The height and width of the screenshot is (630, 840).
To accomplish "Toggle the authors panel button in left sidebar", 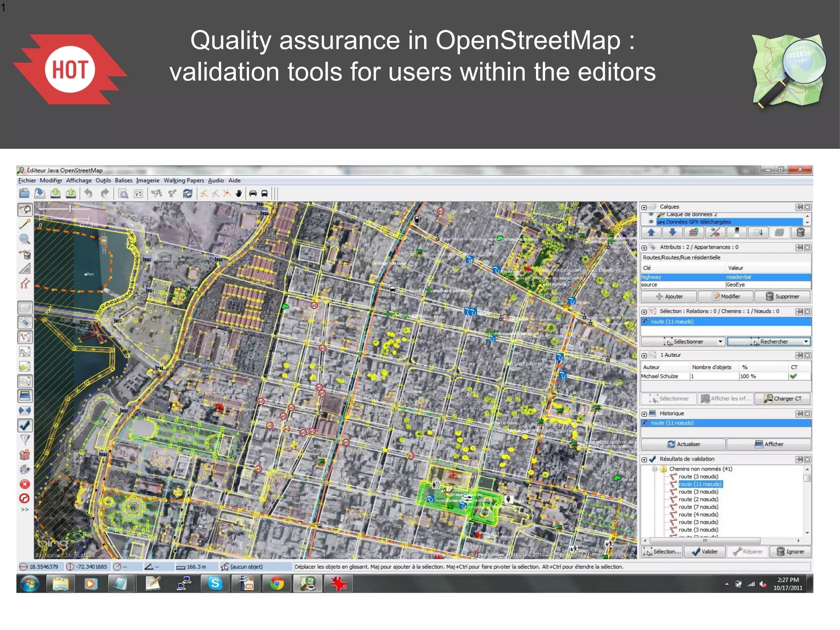I will click(25, 381).
